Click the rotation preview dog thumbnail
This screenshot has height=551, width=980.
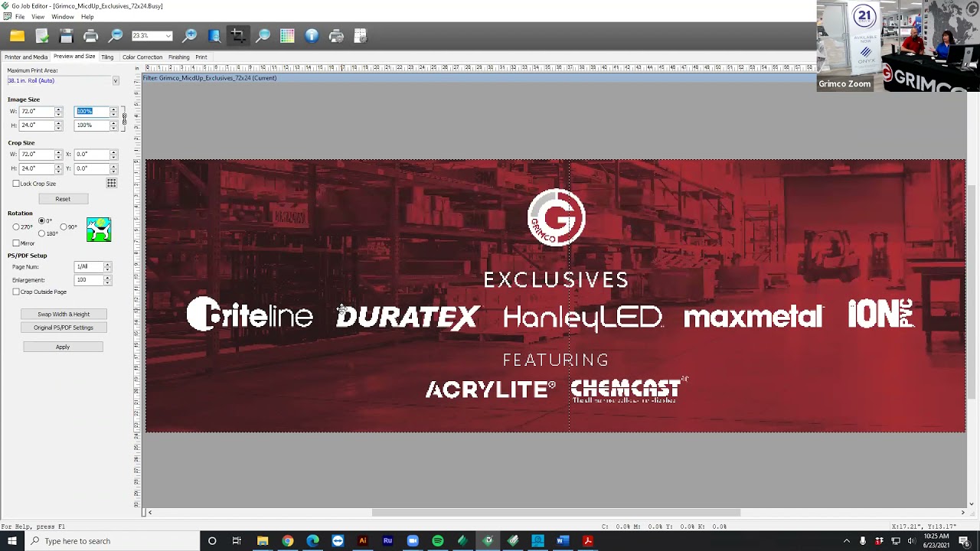pos(99,230)
